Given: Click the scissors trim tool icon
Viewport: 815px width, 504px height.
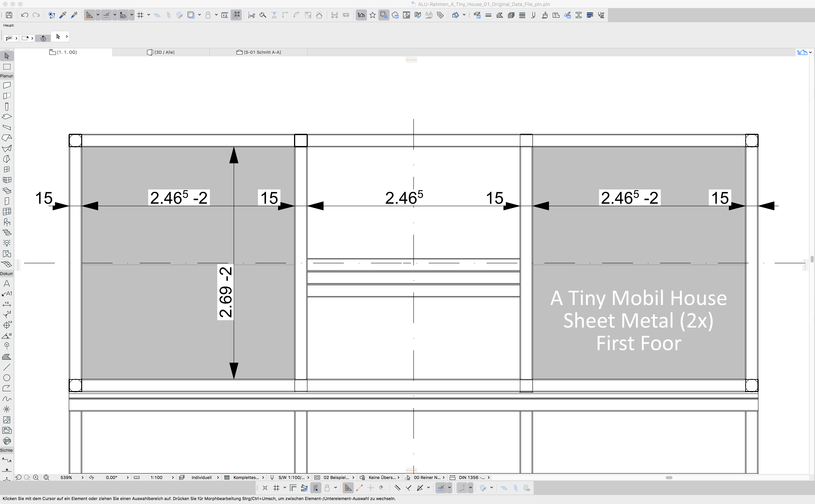Looking at the screenshot, I should click(x=251, y=15).
